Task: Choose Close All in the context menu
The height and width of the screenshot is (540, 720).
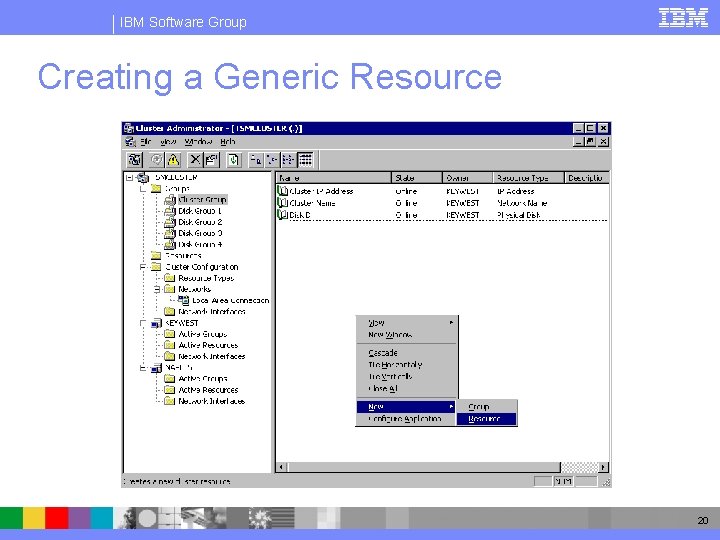Action: [407, 388]
